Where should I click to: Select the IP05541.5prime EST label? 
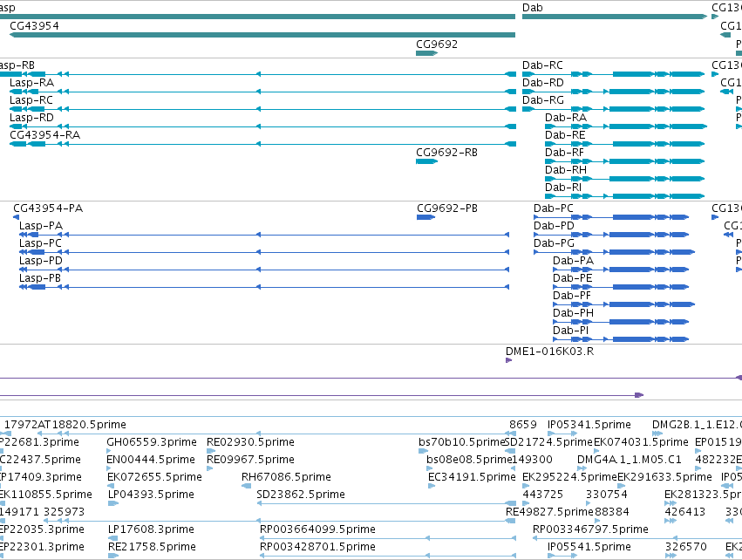click(x=589, y=547)
